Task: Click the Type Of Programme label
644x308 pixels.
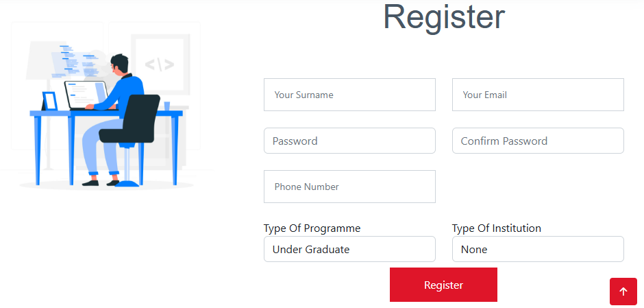Action: click(312, 228)
